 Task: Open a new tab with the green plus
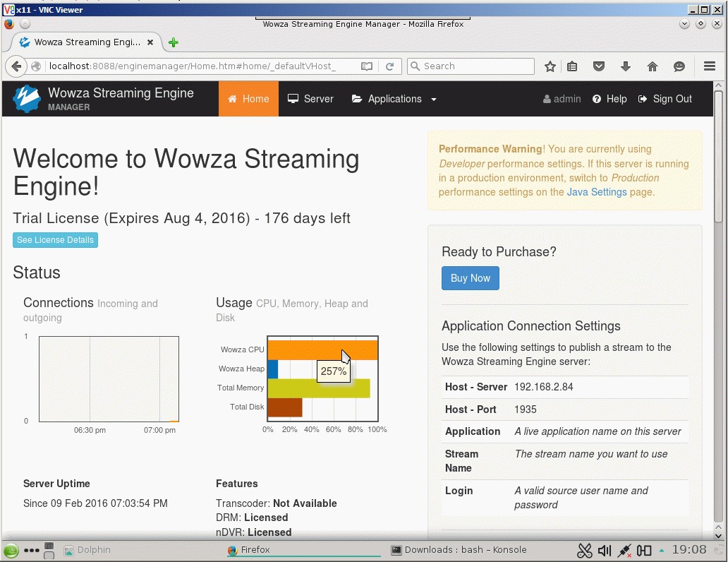pyautogui.click(x=173, y=42)
